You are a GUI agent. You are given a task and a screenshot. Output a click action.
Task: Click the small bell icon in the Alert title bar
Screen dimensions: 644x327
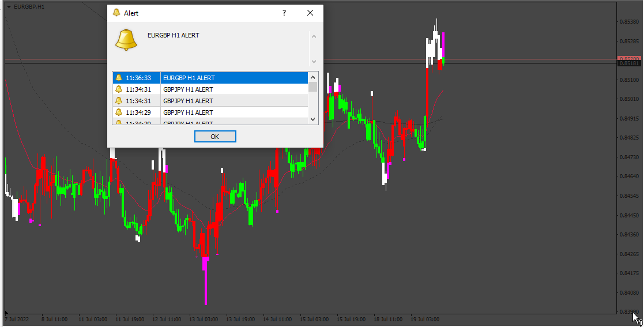tap(116, 13)
